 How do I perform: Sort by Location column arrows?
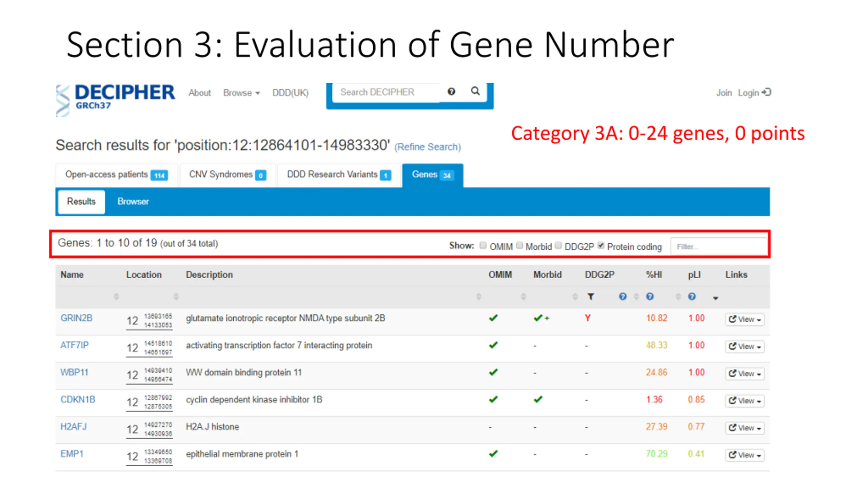point(176,297)
